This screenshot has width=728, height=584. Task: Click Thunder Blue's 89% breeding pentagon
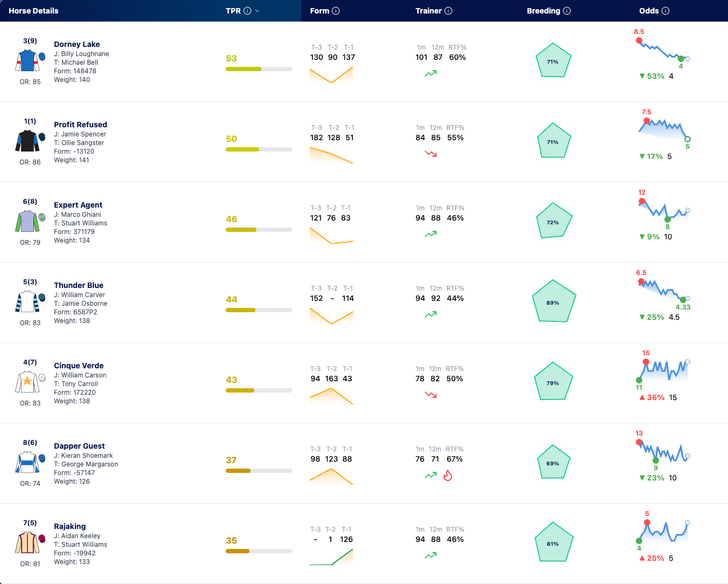tap(553, 301)
